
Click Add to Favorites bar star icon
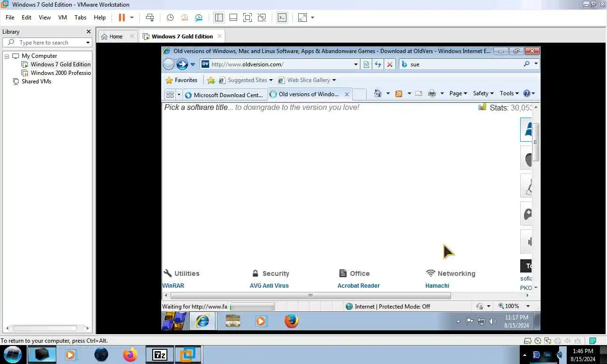pyautogui.click(x=211, y=80)
